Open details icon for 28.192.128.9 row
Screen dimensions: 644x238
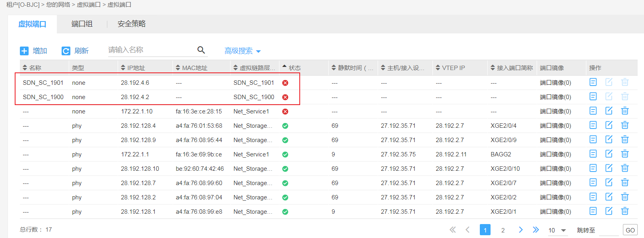[x=593, y=139]
